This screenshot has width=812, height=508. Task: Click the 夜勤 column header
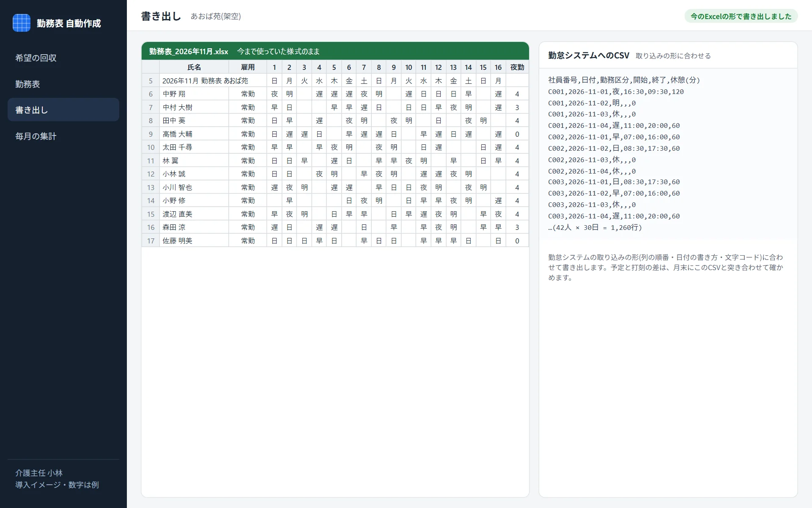point(517,67)
